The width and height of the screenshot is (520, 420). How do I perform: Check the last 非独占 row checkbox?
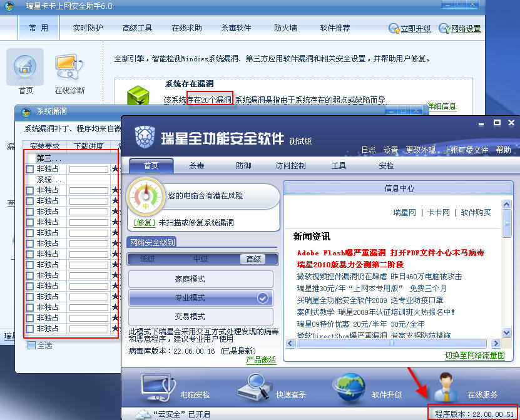tap(29, 329)
